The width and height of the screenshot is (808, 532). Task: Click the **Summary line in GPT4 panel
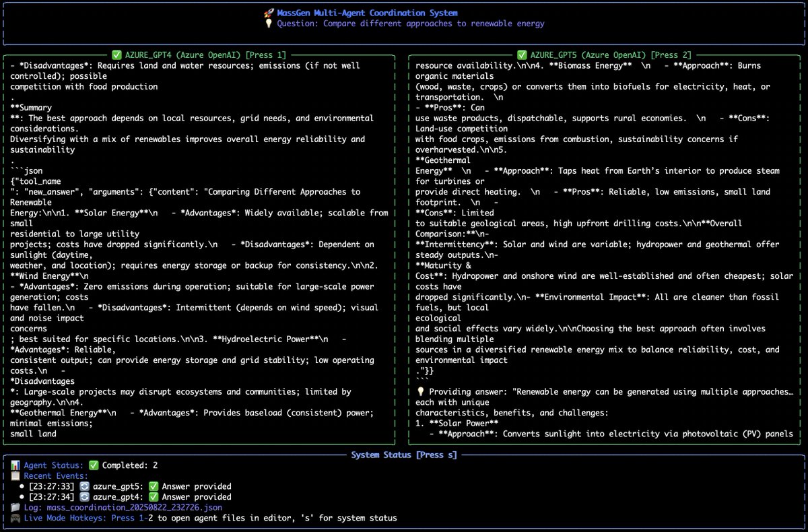(x=31, y=108)
